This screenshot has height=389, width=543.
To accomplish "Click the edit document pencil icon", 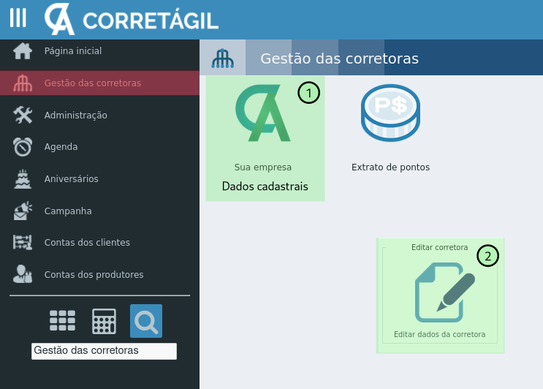I will [x=445, y=293].
